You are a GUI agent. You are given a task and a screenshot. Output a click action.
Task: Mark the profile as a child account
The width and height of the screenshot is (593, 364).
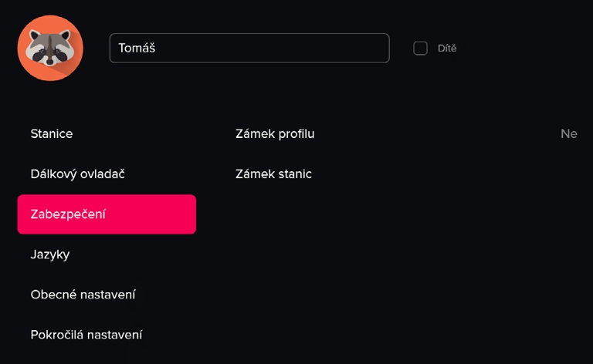point(420,48)
